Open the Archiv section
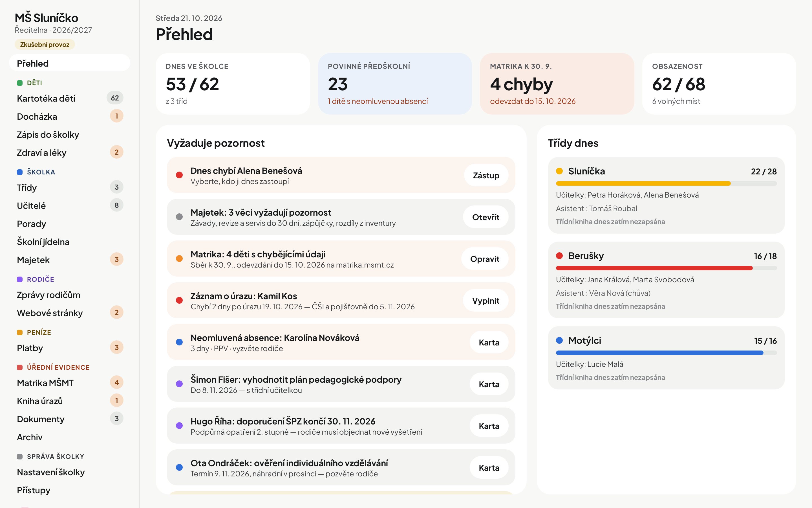The width and height of the screenshot is (812, 508). [69, 437]
